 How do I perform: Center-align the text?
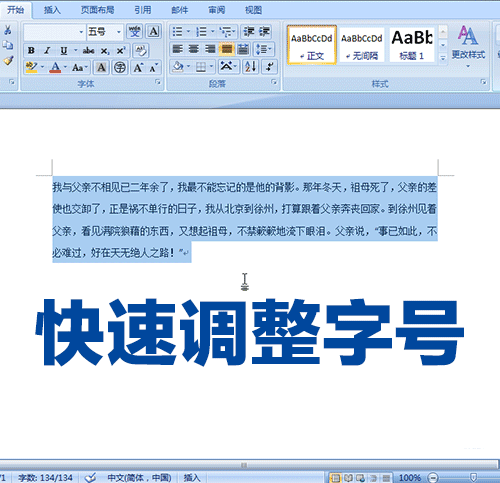tap(194, 49)
